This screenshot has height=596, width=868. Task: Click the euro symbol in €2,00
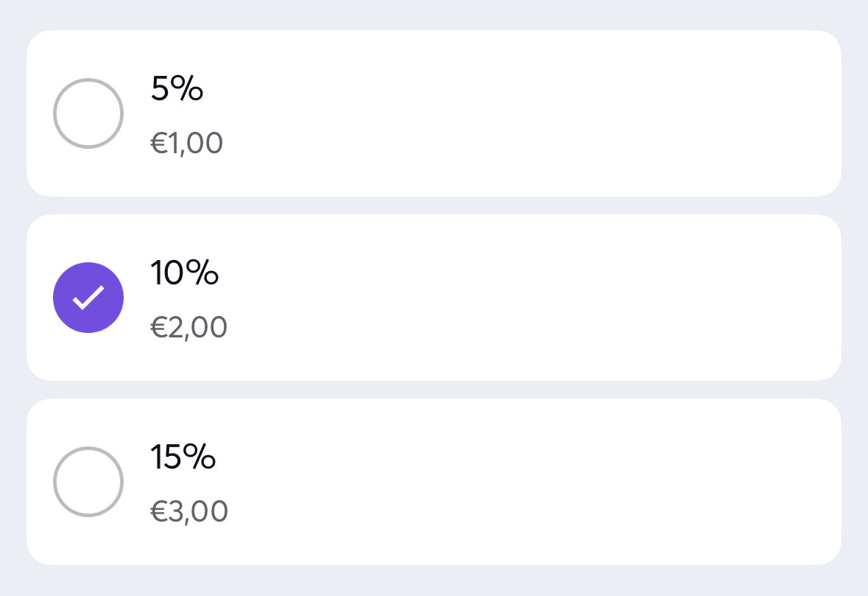coord(159,328)
